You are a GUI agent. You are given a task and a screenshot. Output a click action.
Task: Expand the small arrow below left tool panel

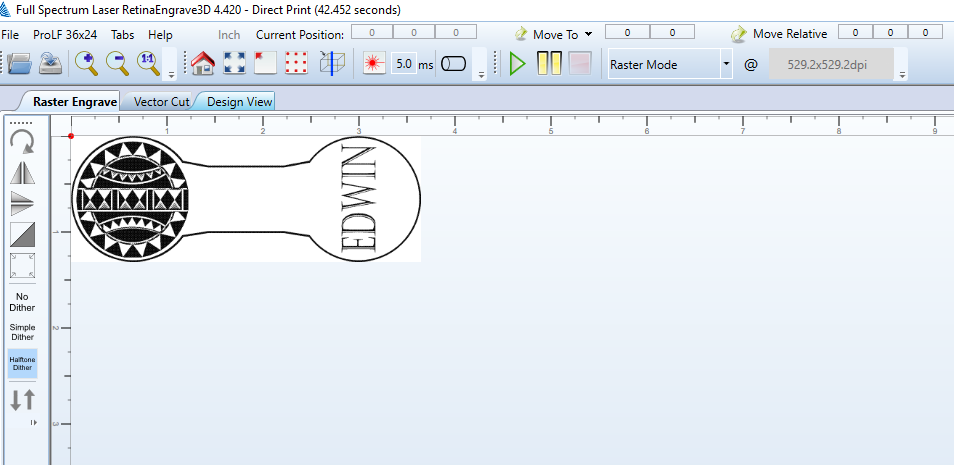(33, 422)
